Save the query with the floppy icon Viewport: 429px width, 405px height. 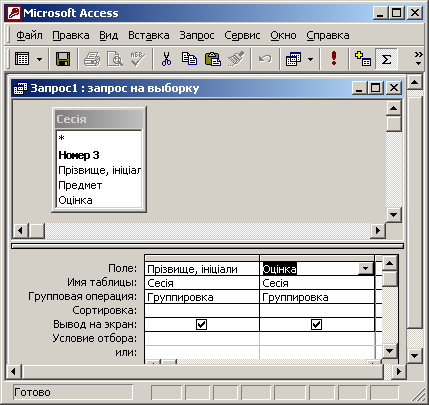pos(63,59)
